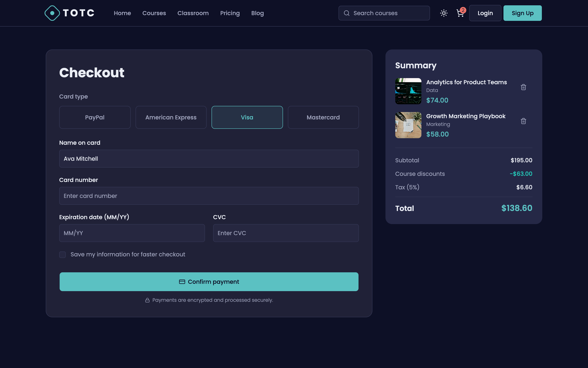The width and height of the screenshot is (588, 368).
Task: Click the $58.00 course price
Action: [437, 134]
